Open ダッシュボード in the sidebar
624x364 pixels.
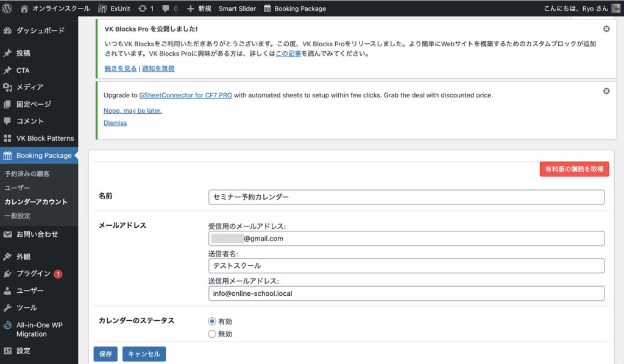pos(40,30)
